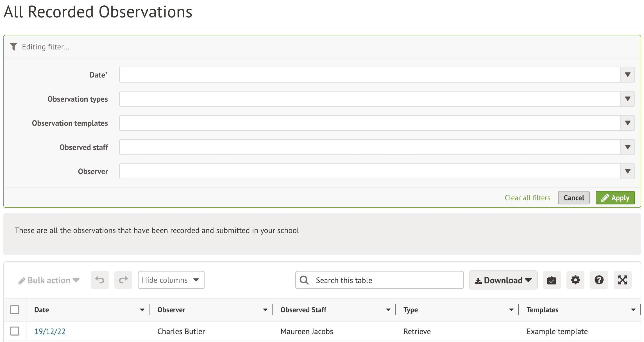The image size is (644, 342).
Task: Open the Date filter dropdown arrow
Action: point(627,75)
